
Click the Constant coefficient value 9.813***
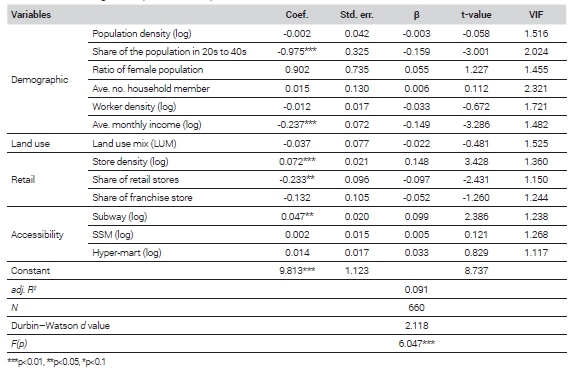[x=297, y=271]
